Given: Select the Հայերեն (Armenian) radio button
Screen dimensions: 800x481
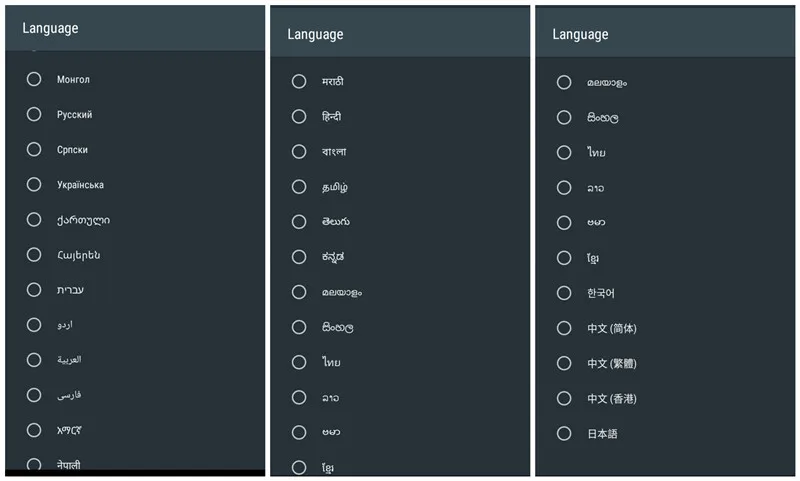Looking at the screenshot, I should 34,255.
